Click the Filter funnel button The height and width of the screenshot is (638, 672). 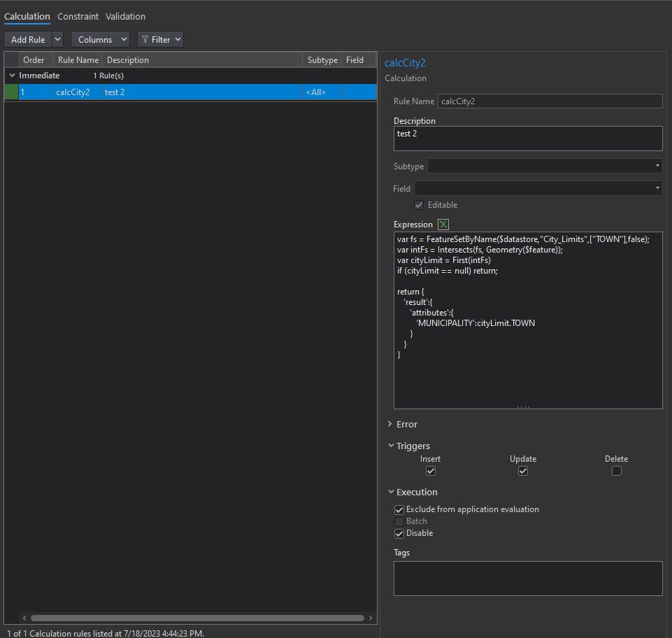pyautogui.click(x=160, y=40)
